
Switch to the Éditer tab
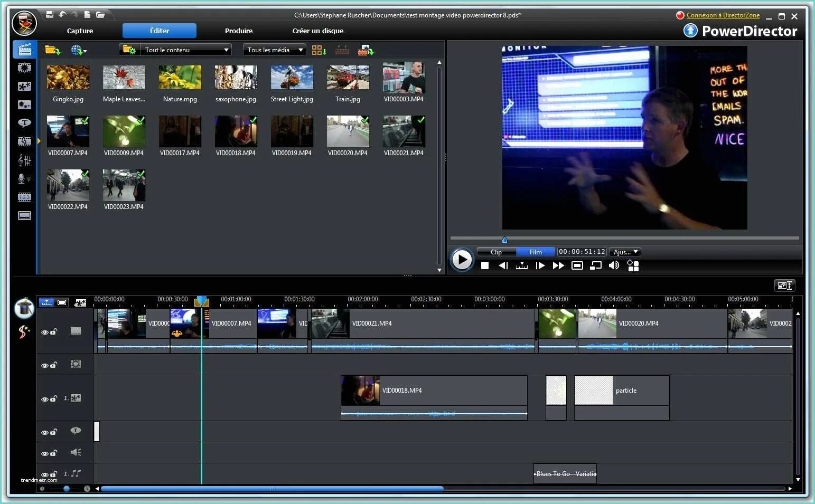click(x=160, y=31)
